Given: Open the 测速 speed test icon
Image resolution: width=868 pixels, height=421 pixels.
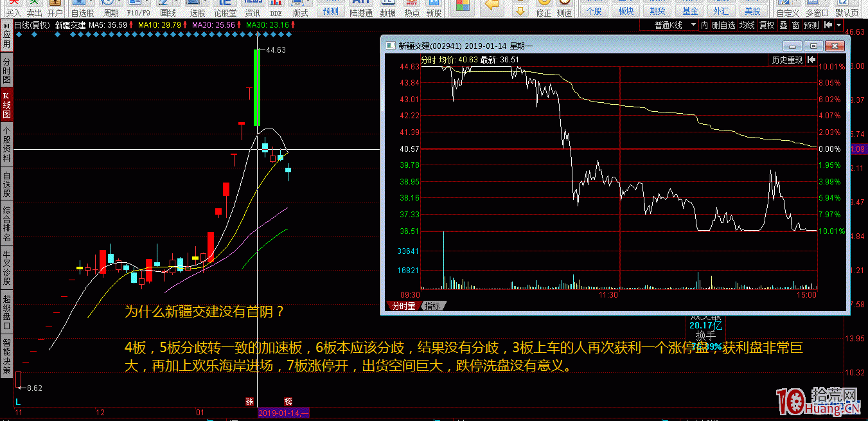Looking at the screenshot, I should tap(564, 8).
